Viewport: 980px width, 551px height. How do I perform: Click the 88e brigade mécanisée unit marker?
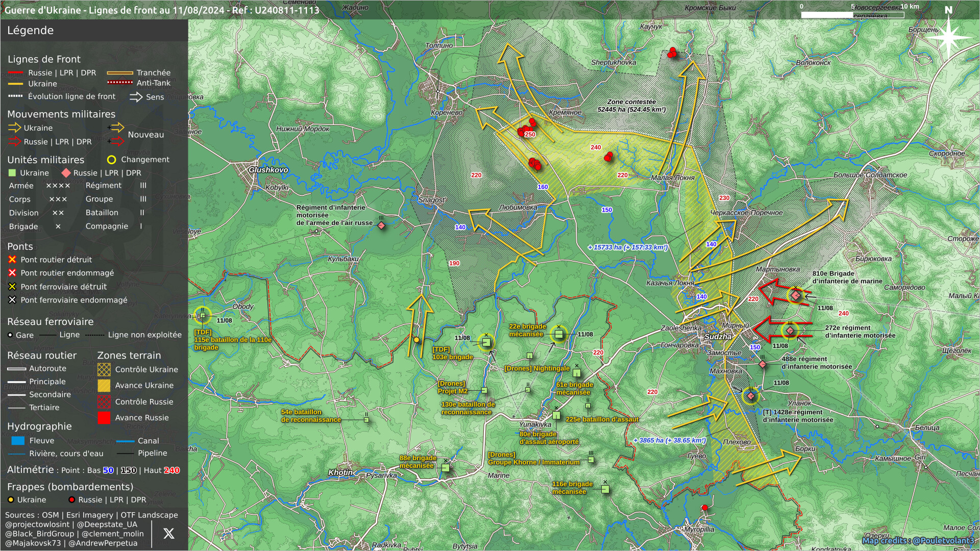point(445,467)
